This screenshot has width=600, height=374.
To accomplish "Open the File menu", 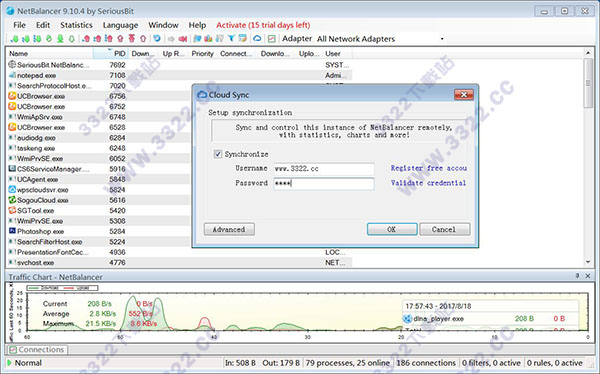I will (x=19, y=25).
